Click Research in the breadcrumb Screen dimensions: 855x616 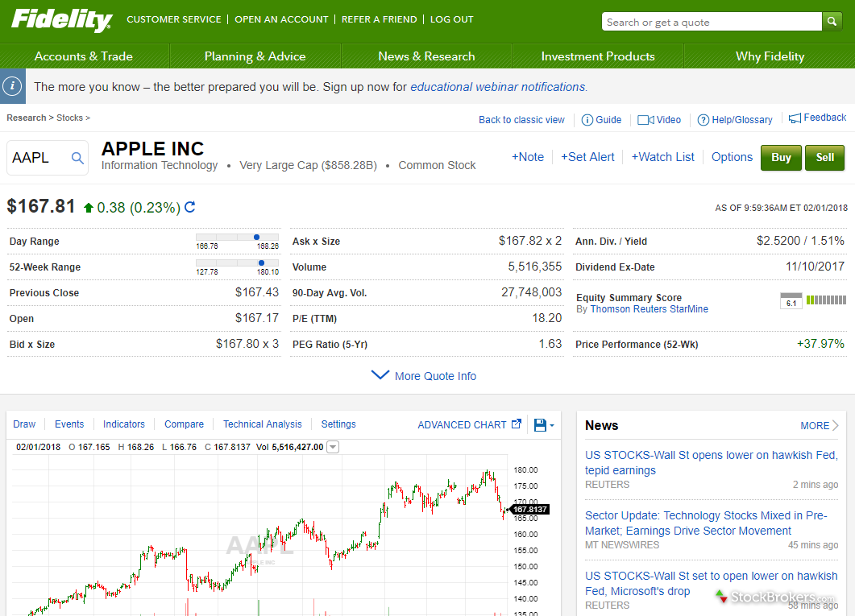click(26, 118)
